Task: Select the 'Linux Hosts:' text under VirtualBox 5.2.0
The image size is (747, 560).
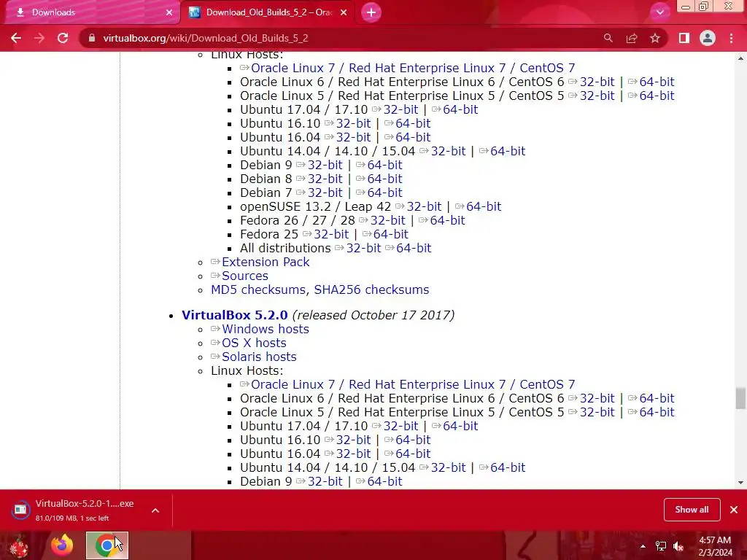Action: tap(247, 370)
